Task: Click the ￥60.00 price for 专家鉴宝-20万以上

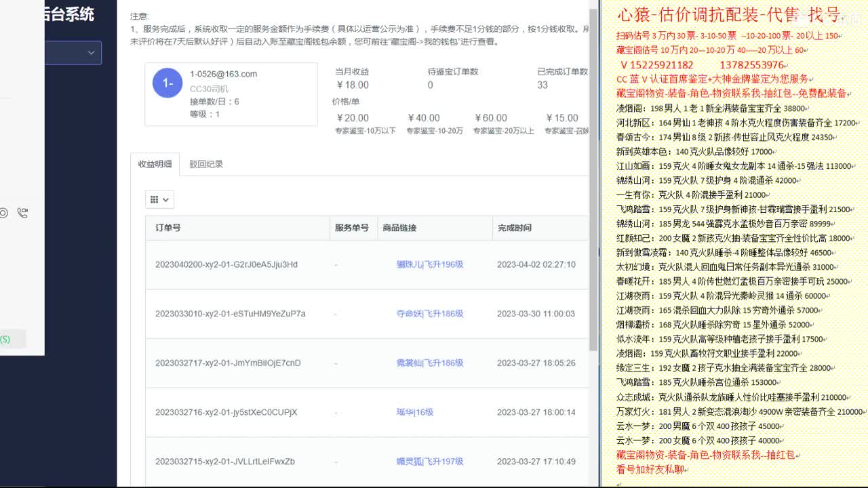Action: [490, 118]
